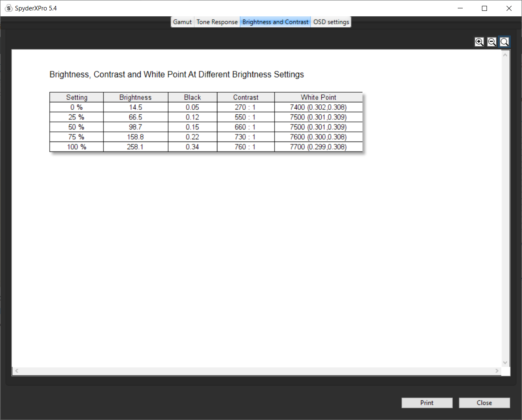Select the Brightness and Contrast tab

275,22
